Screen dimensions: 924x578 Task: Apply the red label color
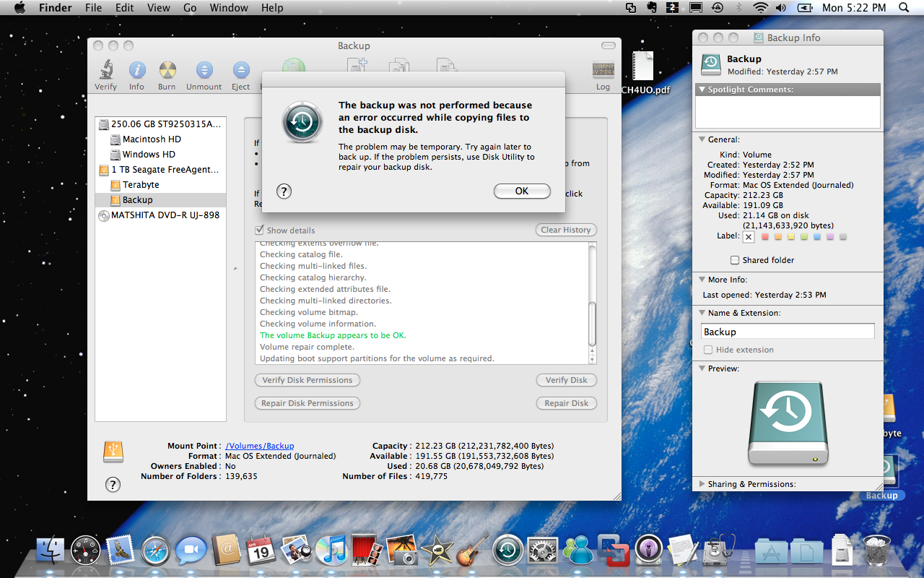tap(765, 236)
